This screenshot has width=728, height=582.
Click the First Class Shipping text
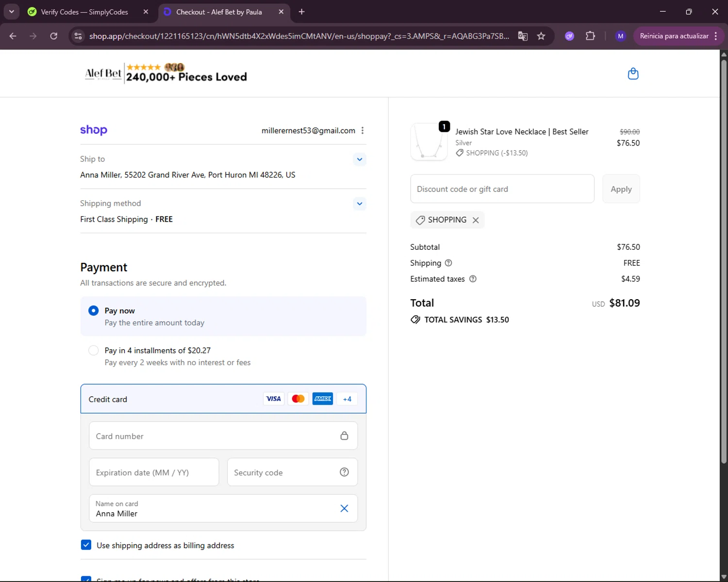click(x=114, y=219)
